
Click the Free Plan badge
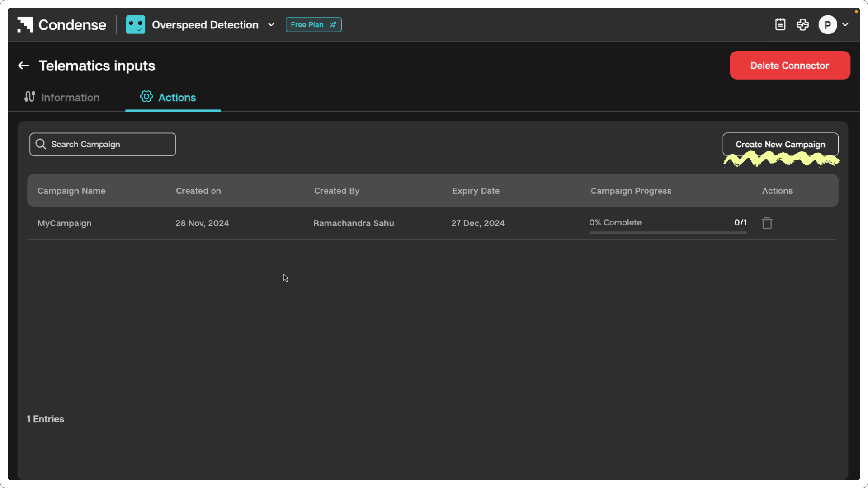click(x=307, y=25)
